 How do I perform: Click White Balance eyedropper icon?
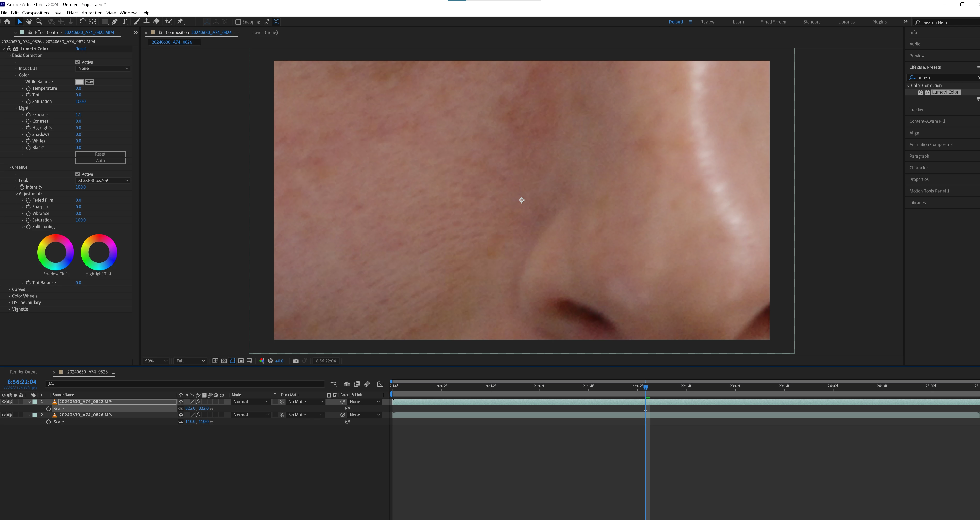tap(90, 82)
